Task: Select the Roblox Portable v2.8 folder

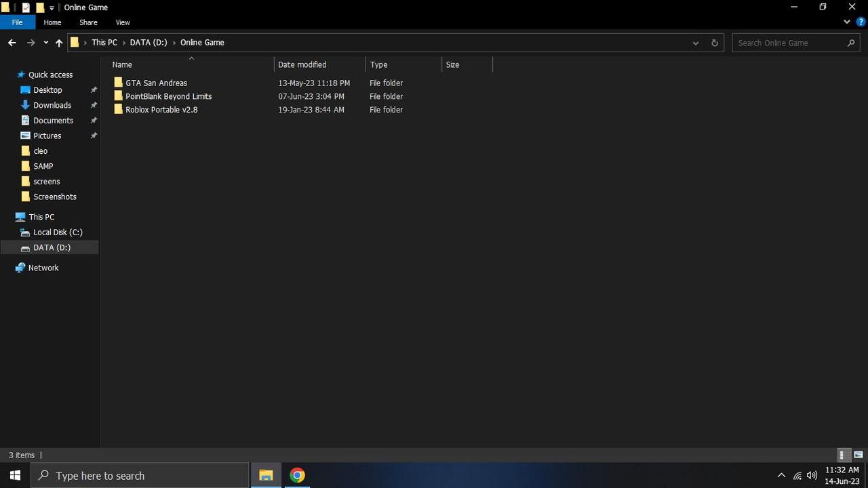Action: point(161,110)
